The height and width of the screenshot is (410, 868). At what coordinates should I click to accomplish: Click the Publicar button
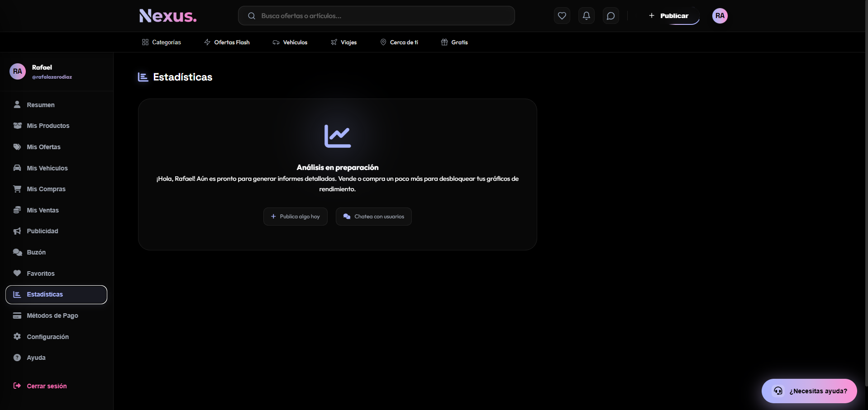(x=668, y=16)
